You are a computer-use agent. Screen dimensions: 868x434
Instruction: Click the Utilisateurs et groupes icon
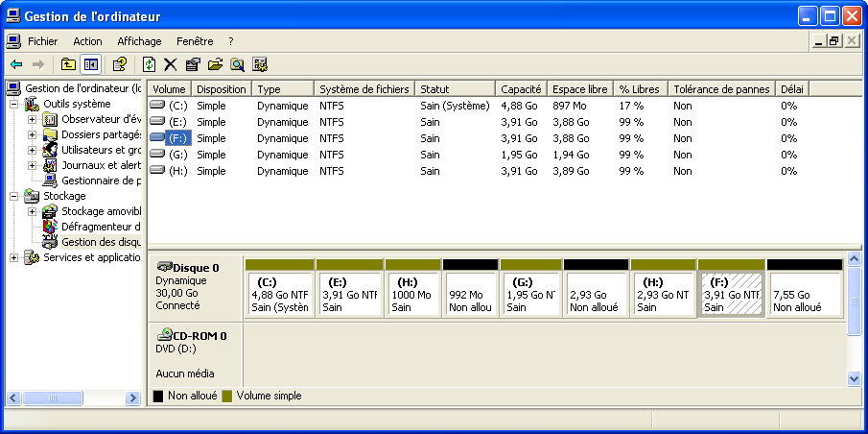click(x=51, y=150)
